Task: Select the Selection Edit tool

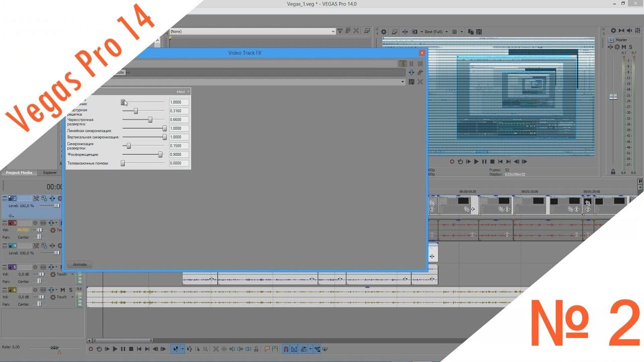Action: pos(198,349)
